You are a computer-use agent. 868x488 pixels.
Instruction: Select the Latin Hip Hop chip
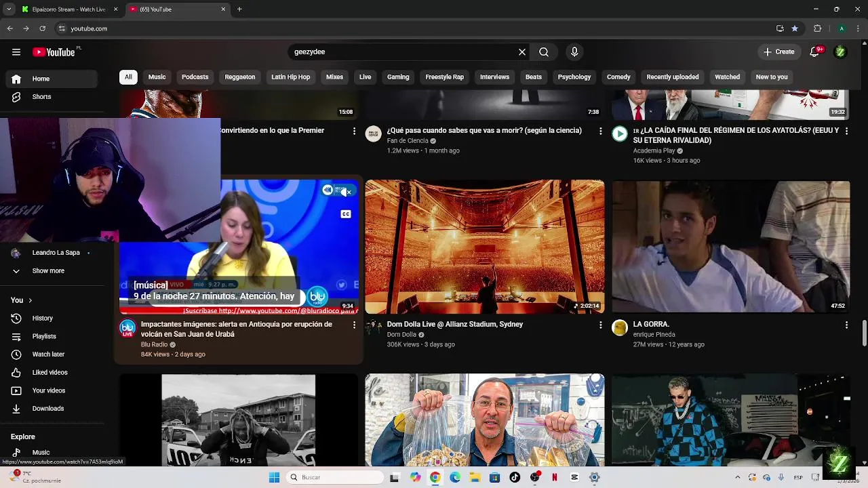pyautogui.click(x=290, y=77)
